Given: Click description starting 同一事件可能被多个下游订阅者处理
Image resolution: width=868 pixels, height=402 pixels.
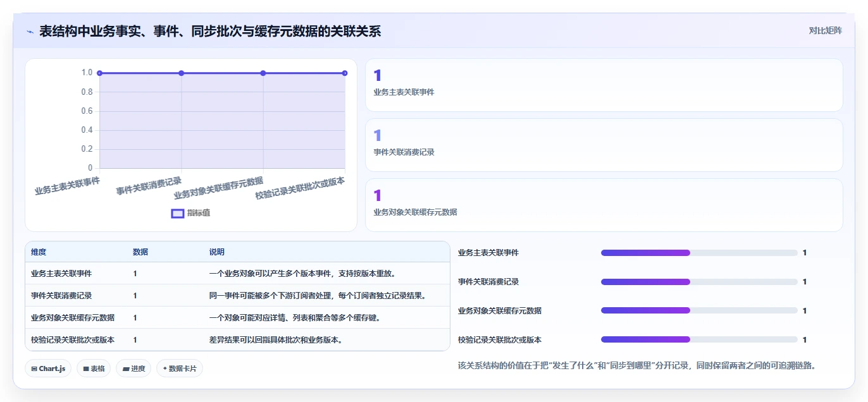Looking at the screenshot, I should (318, 296).
